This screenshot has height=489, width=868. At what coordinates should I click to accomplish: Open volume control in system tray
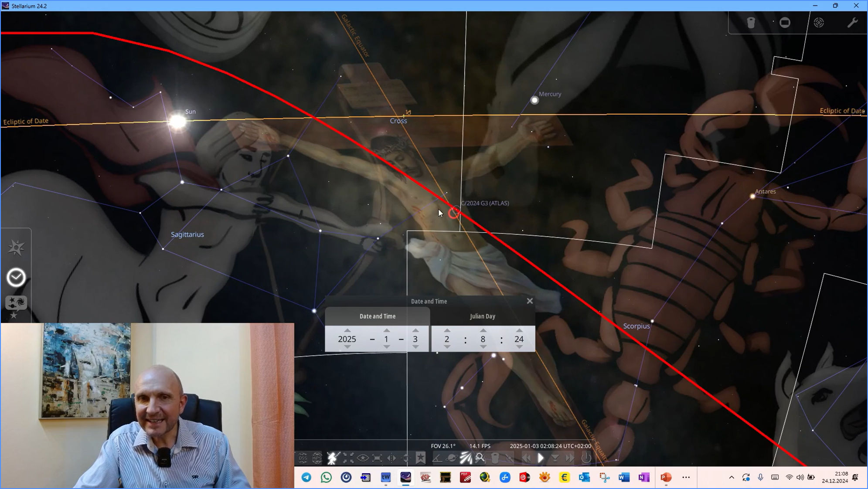pos(800,478)
